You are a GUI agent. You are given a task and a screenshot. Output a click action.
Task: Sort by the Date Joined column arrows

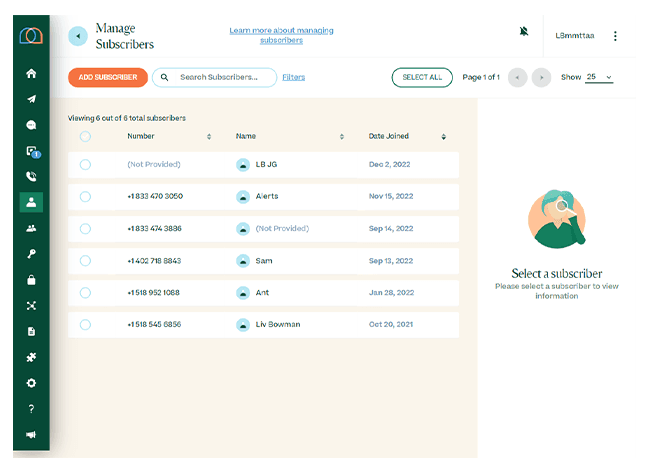click(x=444, y=137)
